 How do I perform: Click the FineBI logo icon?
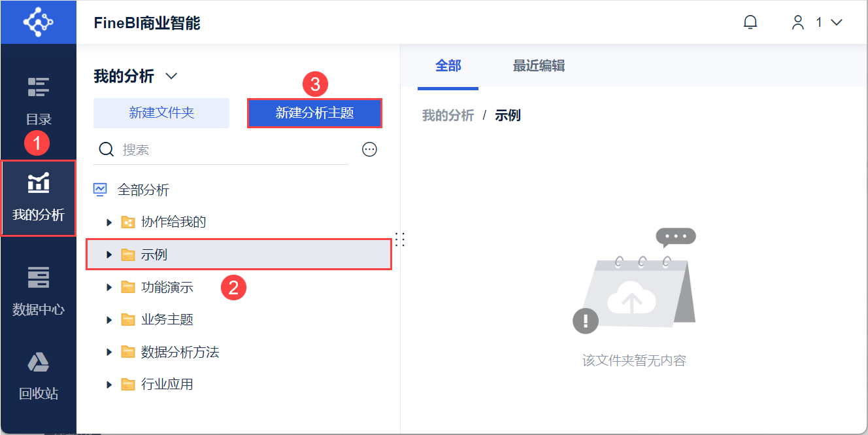tap(38, 22)
